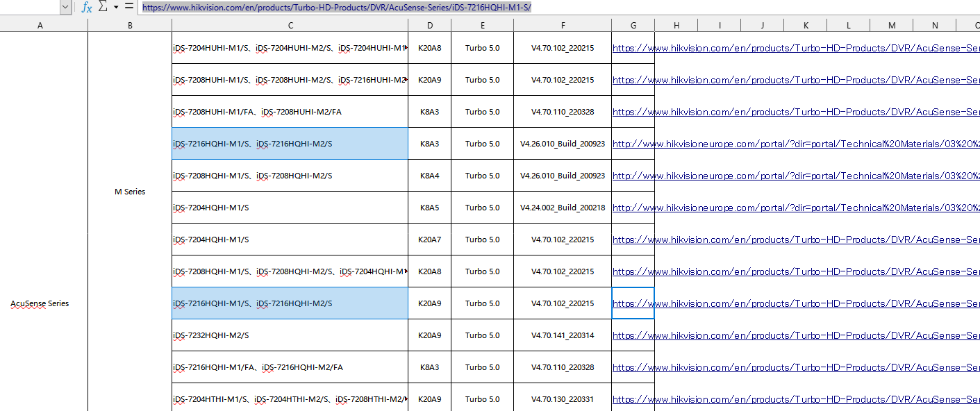The height and width of the screenshot is (411, 980).
Task: Expand the dropdown arrow beside the Sum icon
Action: (116, 7)
